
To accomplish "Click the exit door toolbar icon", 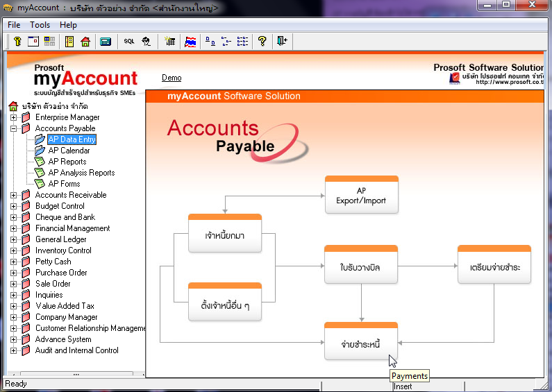I will [x=282, y=41].
